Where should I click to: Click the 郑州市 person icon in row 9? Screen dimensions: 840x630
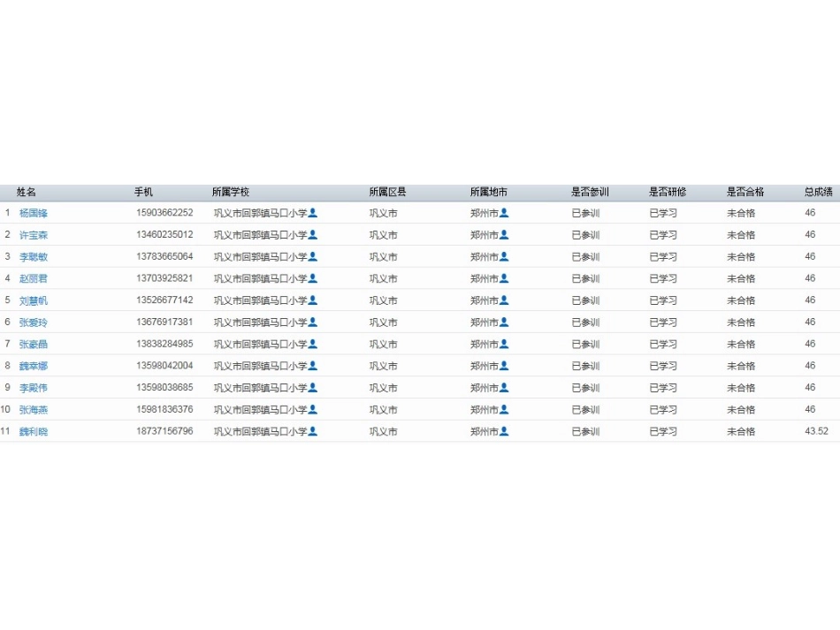click(x=504, y=388)
